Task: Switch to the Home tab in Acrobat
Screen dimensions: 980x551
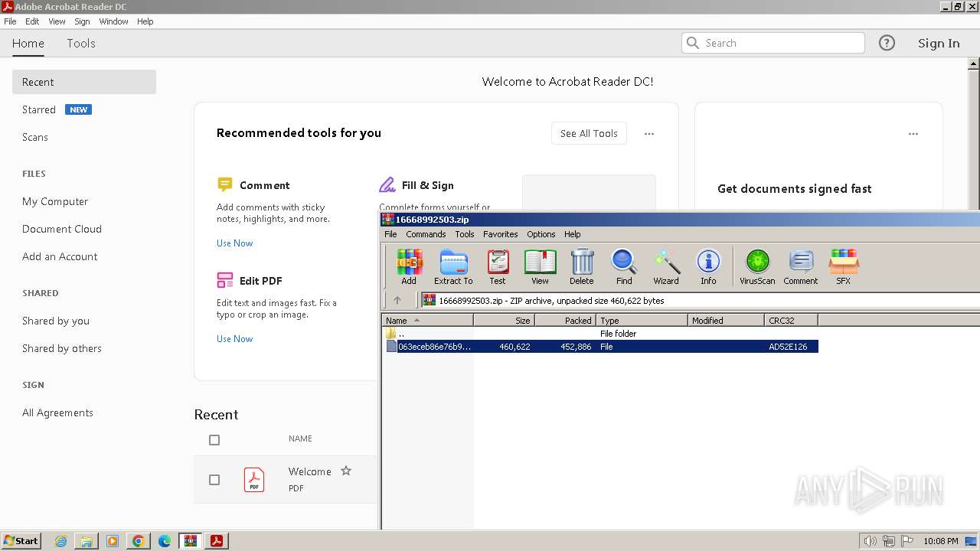Action: (x=28, y=43)
